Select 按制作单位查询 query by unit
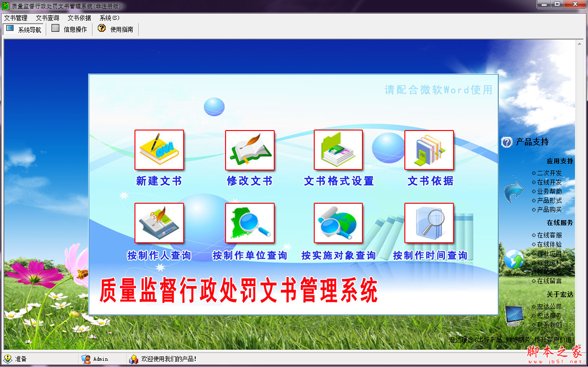This screenshot has width=588, height=367. (x=250, y=223)
